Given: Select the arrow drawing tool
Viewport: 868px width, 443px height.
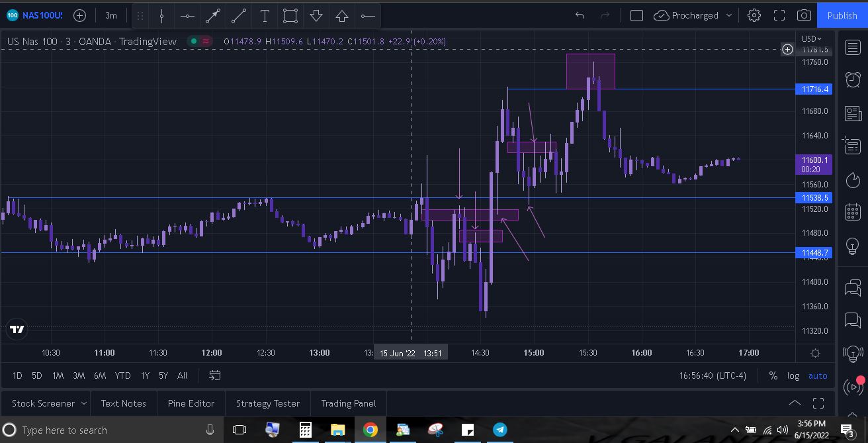Looking at the screenshot, I should point(213,15).
